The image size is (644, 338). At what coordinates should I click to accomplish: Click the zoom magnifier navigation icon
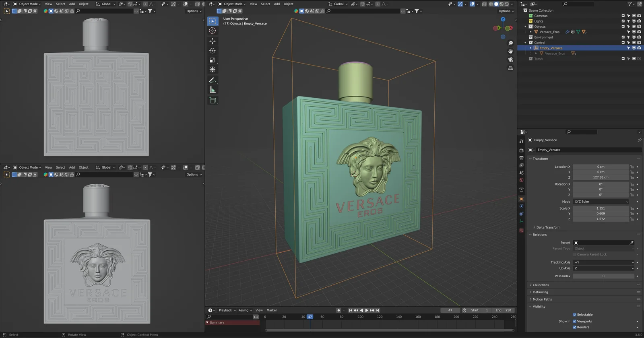click(510, 43)
